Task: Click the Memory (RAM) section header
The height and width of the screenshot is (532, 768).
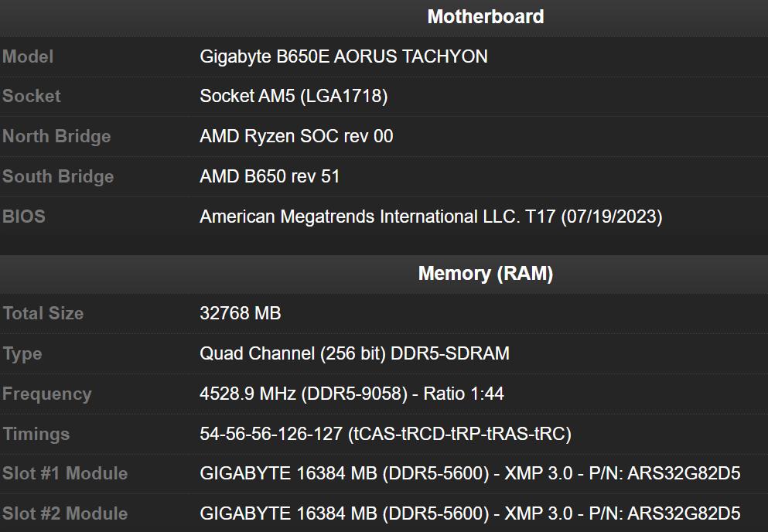Action: tap(485, 273)
